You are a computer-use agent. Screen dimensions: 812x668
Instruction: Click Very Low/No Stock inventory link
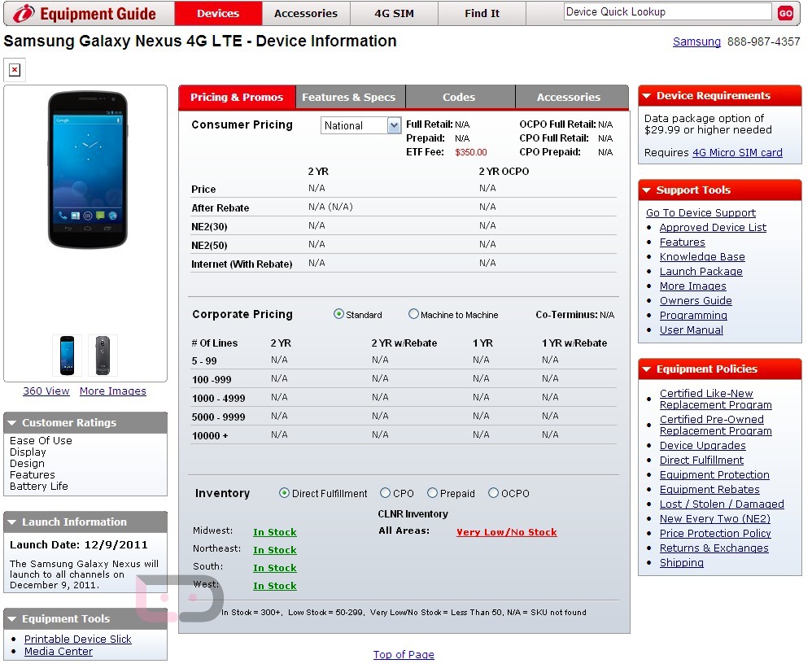click(507, 532)
